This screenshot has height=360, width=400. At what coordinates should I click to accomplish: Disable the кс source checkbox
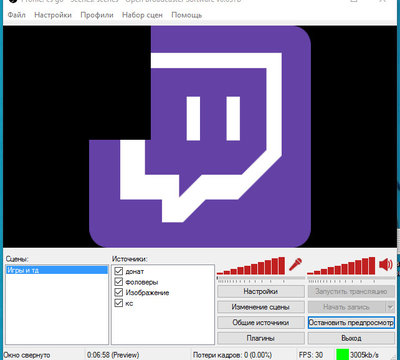point(119,303)
